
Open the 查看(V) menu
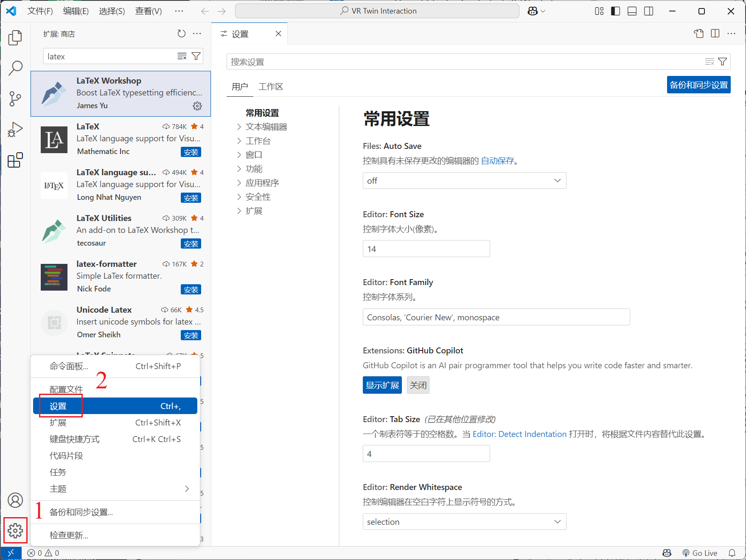(x=149, y=11)
